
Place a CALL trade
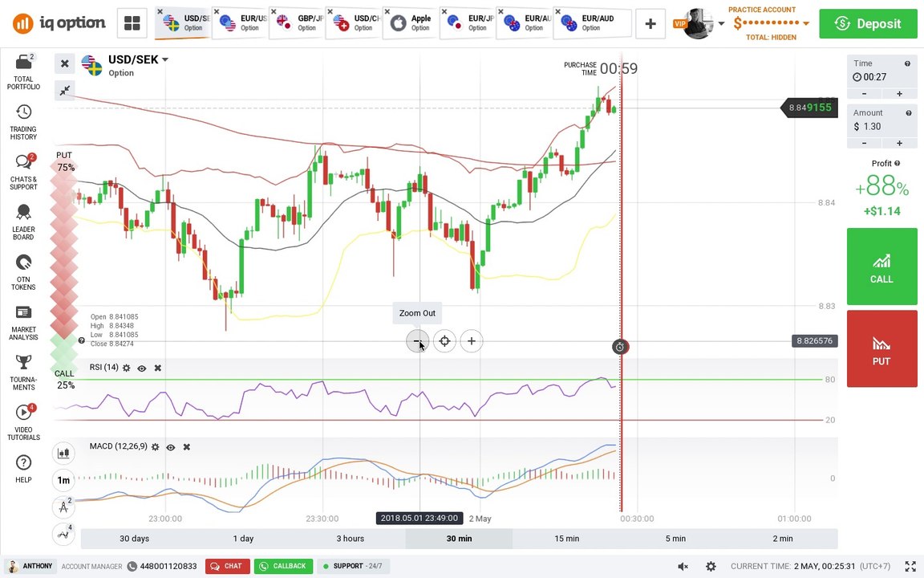coord(881,267)
